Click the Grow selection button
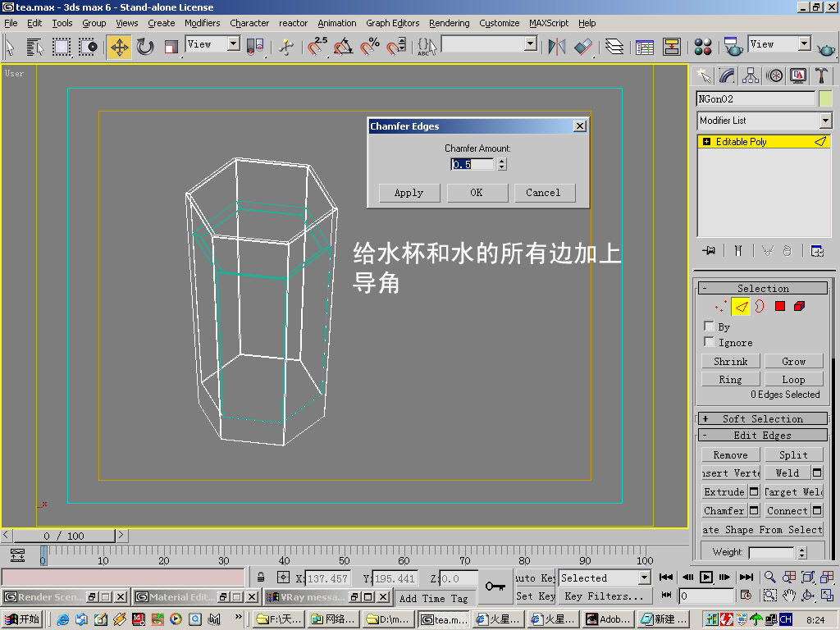The image size is (840, 630). (x=793, y=362)
